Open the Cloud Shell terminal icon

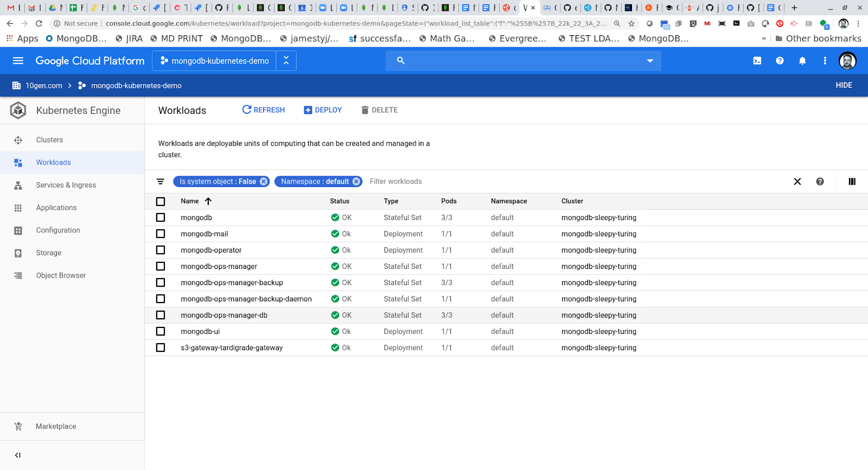click(x=757, y=61)
